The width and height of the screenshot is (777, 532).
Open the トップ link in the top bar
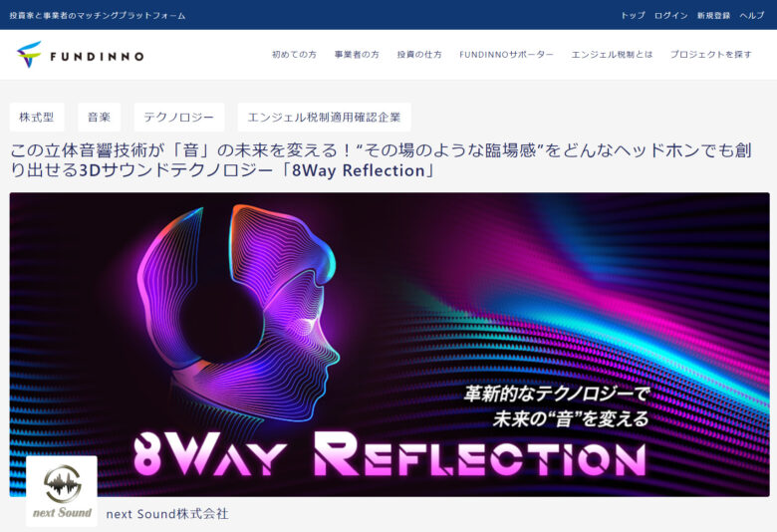[x=633, y=15]
